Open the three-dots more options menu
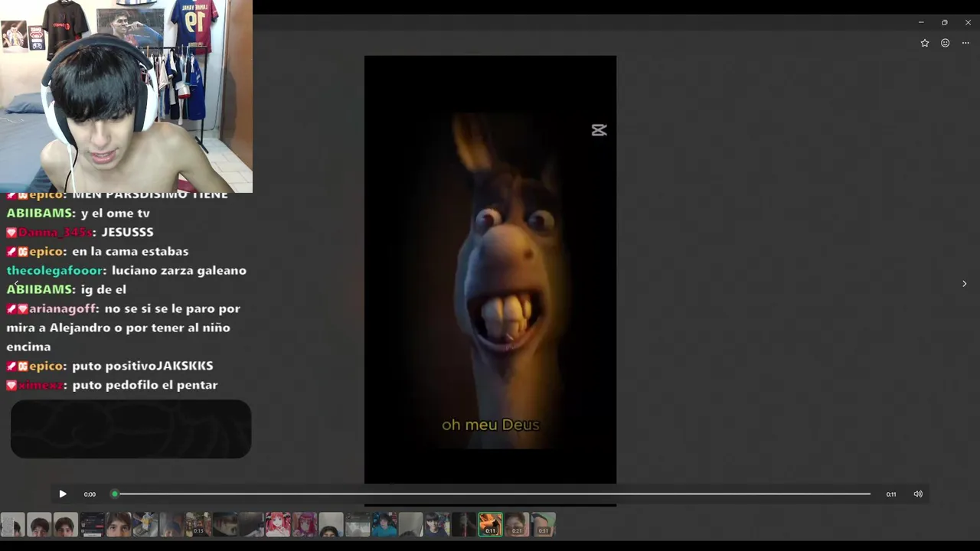Screen dimensions: 980x551 click(x=965, y=44)
